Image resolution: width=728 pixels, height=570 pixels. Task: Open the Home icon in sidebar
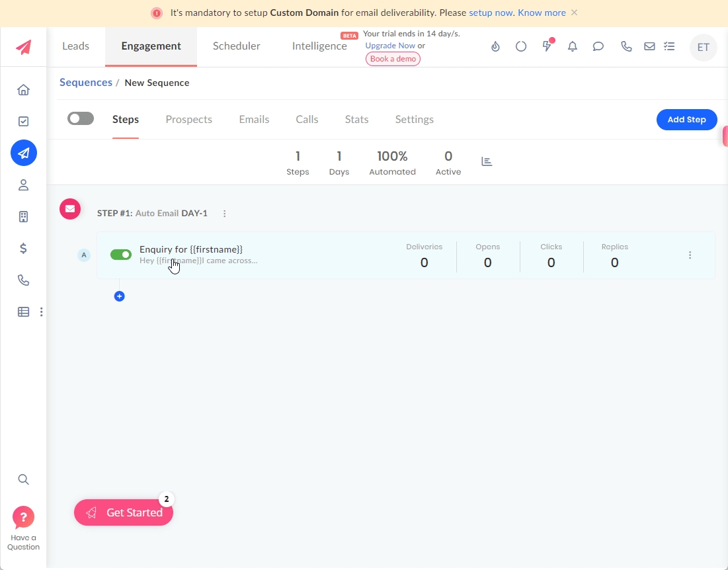pyautogui.click(x=23, y=90)
